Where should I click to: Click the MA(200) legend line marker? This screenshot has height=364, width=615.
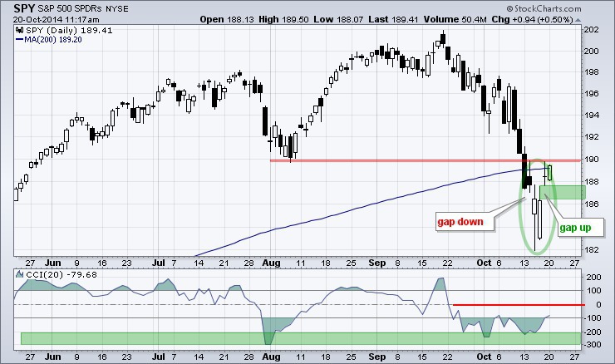[x=19, y=40]
